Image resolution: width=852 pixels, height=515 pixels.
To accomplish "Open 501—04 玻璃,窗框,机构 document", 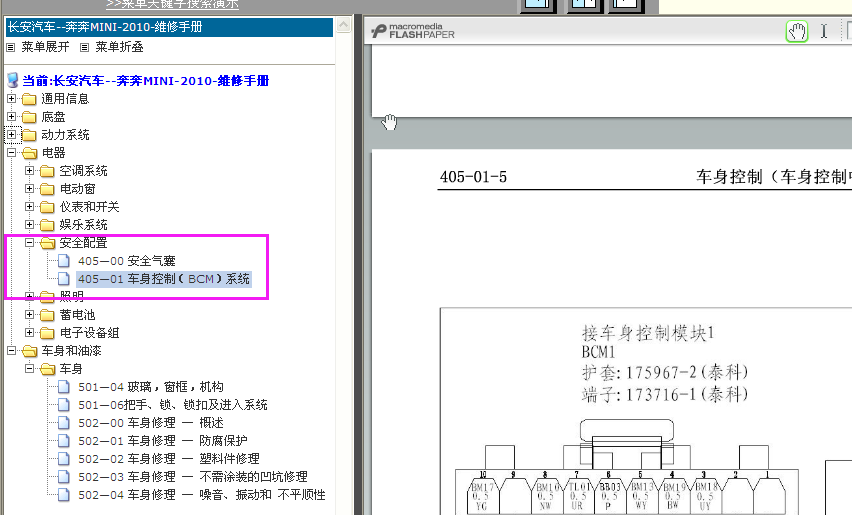I will click(151, 387).
